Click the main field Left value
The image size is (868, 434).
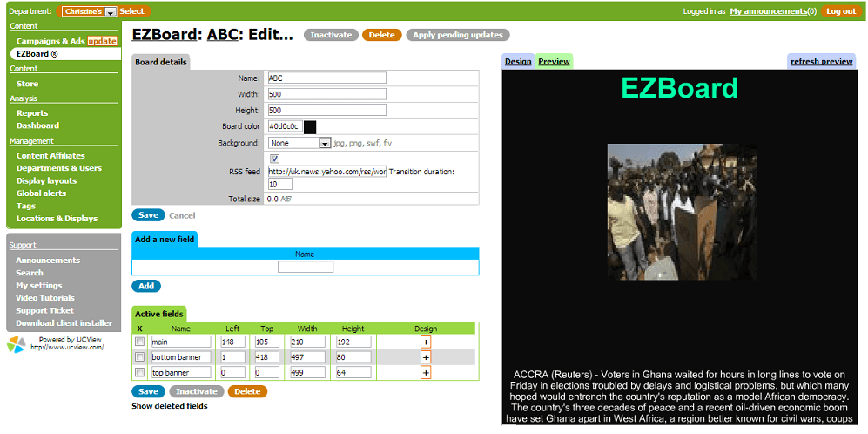click(x=233, y=342)
